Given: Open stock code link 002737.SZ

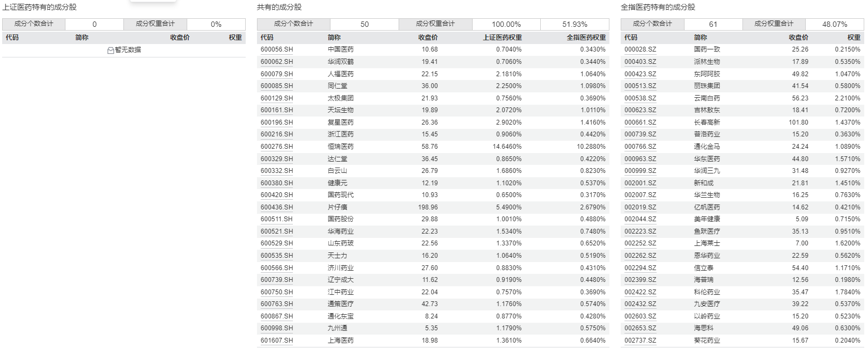Looking at the screenshot, I should tap(640, 340).
